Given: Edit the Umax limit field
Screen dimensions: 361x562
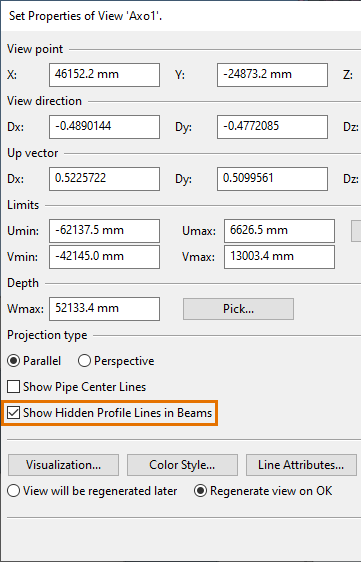Looking at the screenshot, I should coord(279,231).
